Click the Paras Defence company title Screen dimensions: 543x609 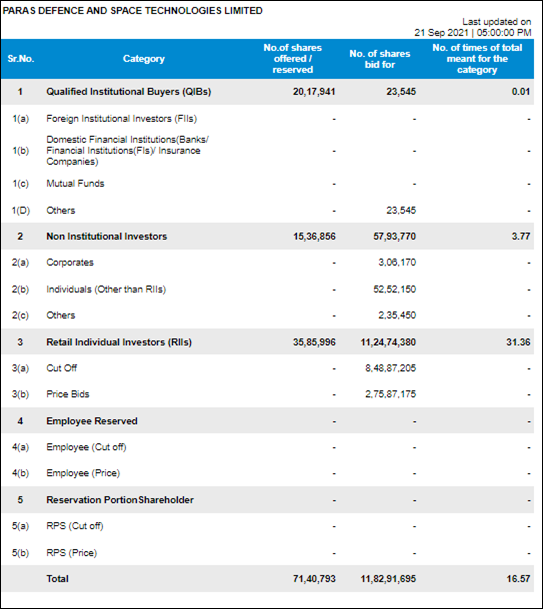coord(133,10)
